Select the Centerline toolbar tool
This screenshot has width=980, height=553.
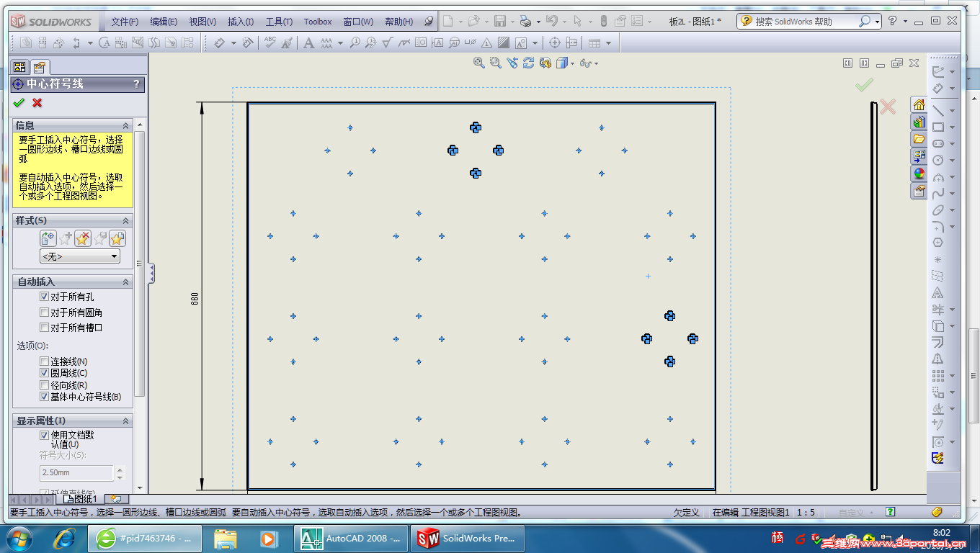pos(571,43)
